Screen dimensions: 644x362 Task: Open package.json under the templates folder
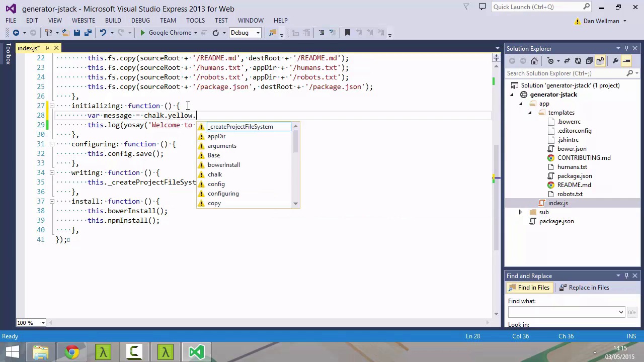click(574, 176)
